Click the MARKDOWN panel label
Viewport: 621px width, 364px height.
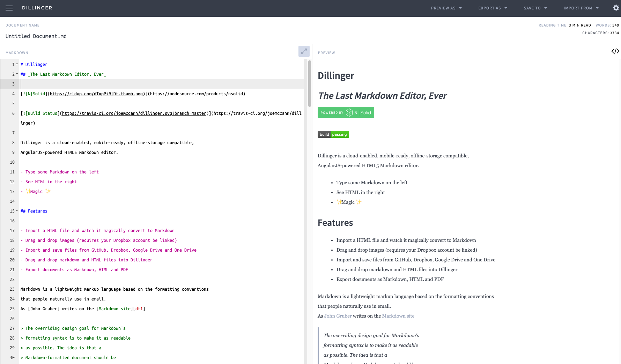(x=17, y=53)
